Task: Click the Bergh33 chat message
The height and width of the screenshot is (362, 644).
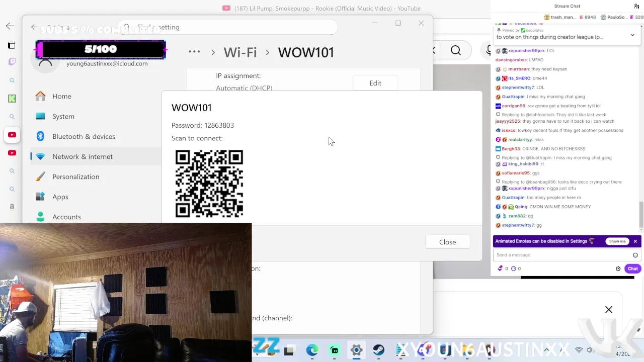Action: click(540, 149)
